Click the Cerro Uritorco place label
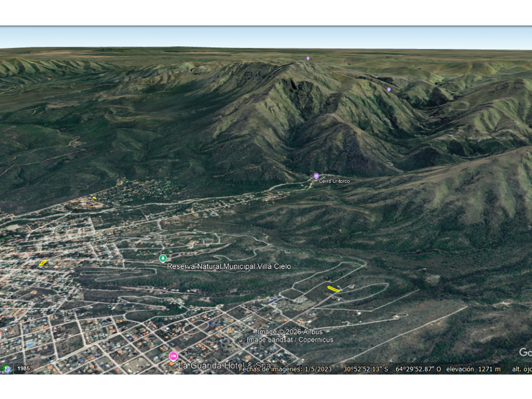532x399 pixels. click(x=334, y=181)
